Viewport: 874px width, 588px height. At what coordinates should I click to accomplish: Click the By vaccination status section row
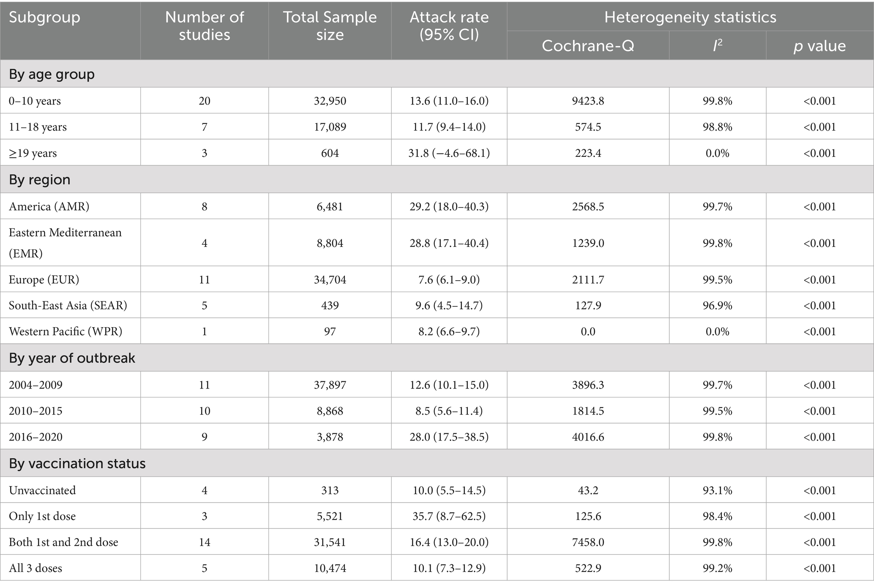(x=77, y=464)
